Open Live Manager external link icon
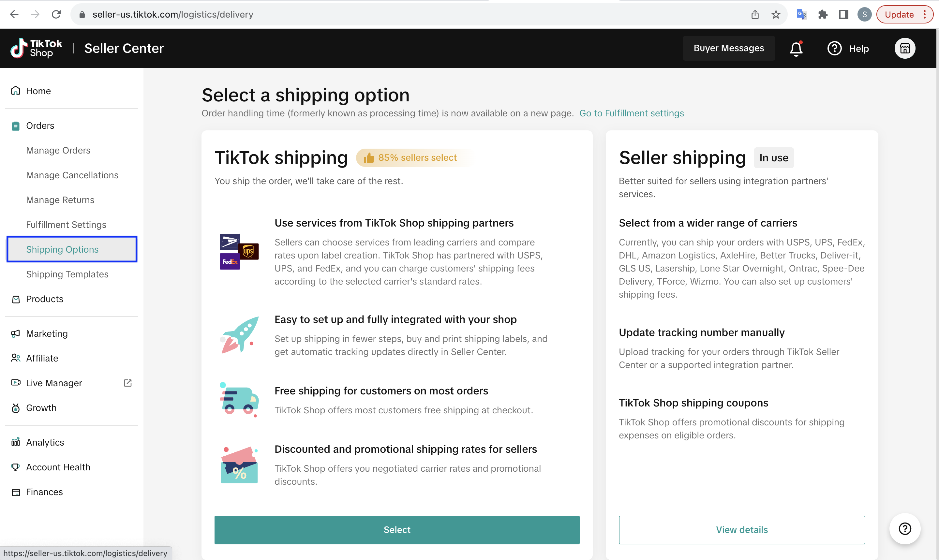 (x=127, y=383)
